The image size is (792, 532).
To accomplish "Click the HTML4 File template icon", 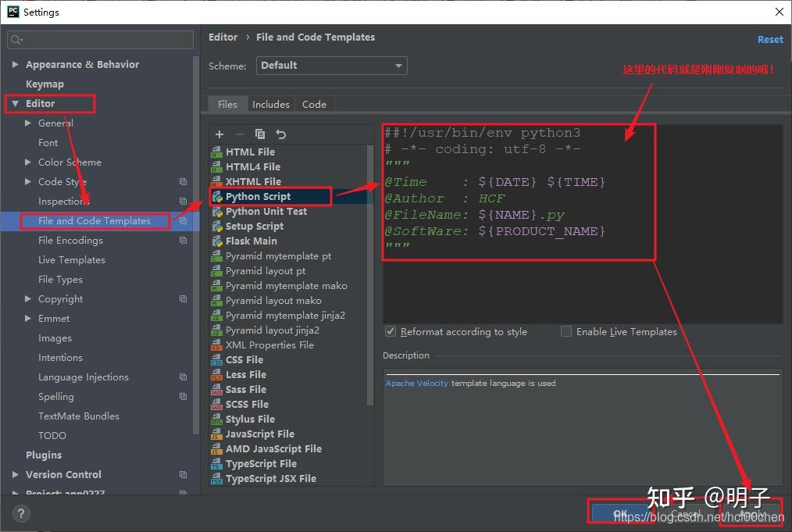I will click(x=216, y=166).
